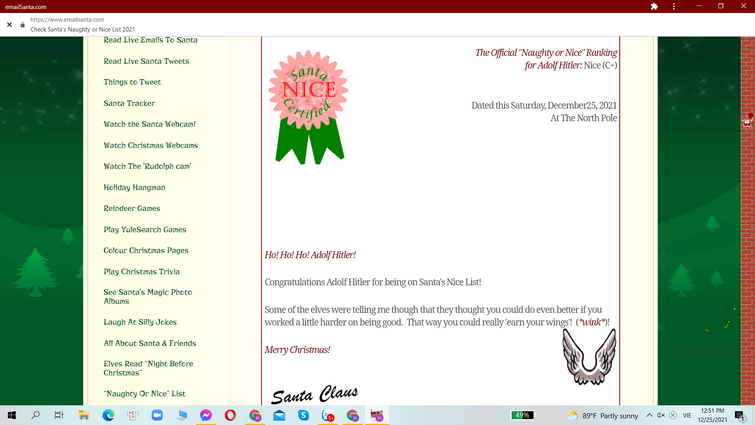The height and width of the screenshot is (425, 755).
Task: Click the stop-loading X icon beside the URL
Action: pyautogui.click(x=9, y=25)
